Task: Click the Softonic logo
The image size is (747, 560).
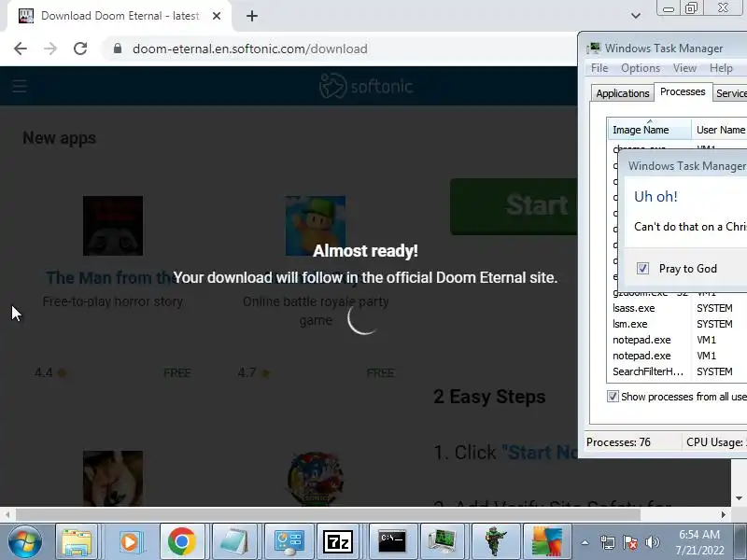Action: click(x=366, y=86)
